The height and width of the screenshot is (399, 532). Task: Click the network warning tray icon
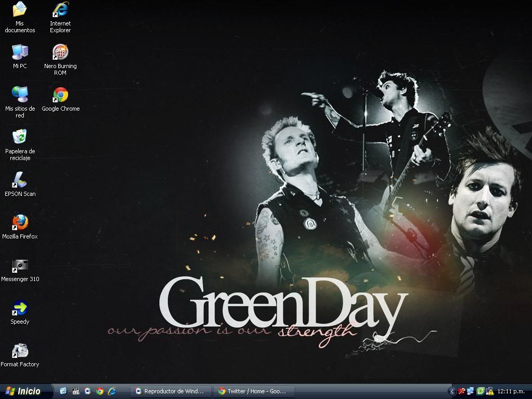489,391
